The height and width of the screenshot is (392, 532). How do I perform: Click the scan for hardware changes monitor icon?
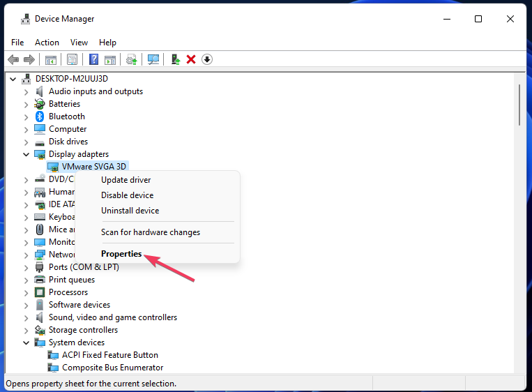pyautogui.click(x=153, y=60)
